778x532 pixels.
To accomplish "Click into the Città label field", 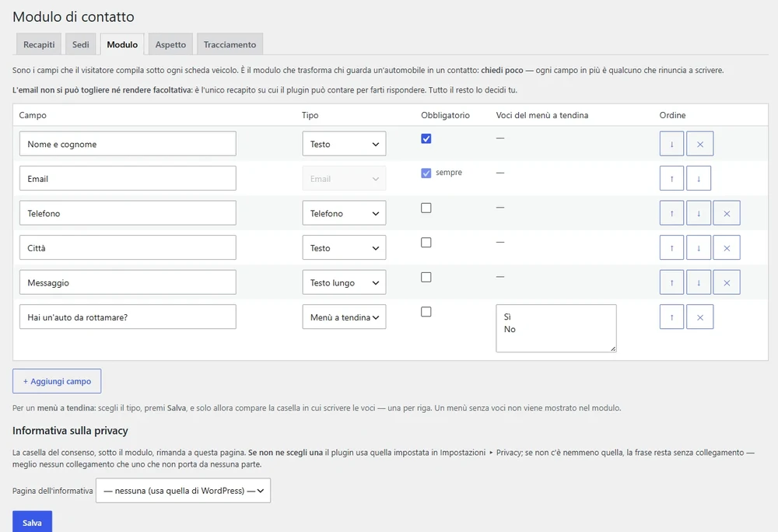I will [x=128, y=248].
